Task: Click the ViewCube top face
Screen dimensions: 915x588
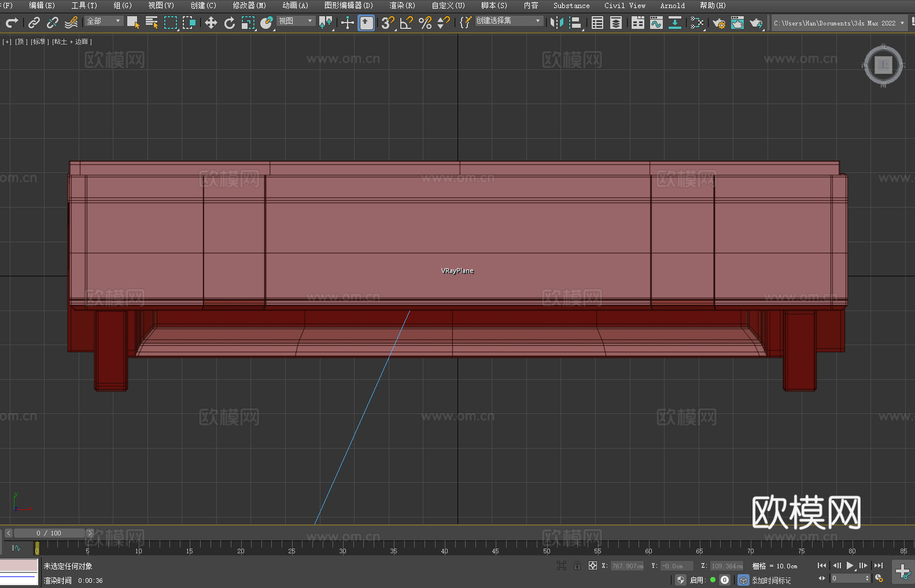Action: pyautogui.click(x=883, y=65)
